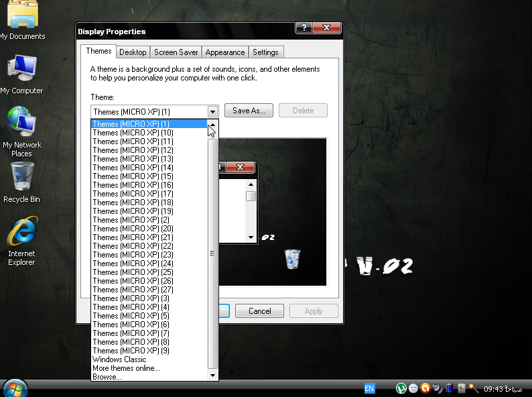The image size is (532, 397).
Task: Click the round white face tray icon
Action: tap(413, 388)
